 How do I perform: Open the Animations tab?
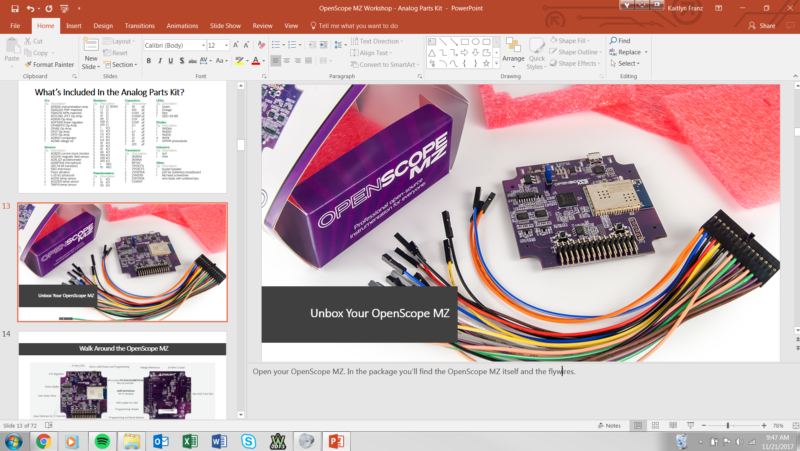[182, 26]
